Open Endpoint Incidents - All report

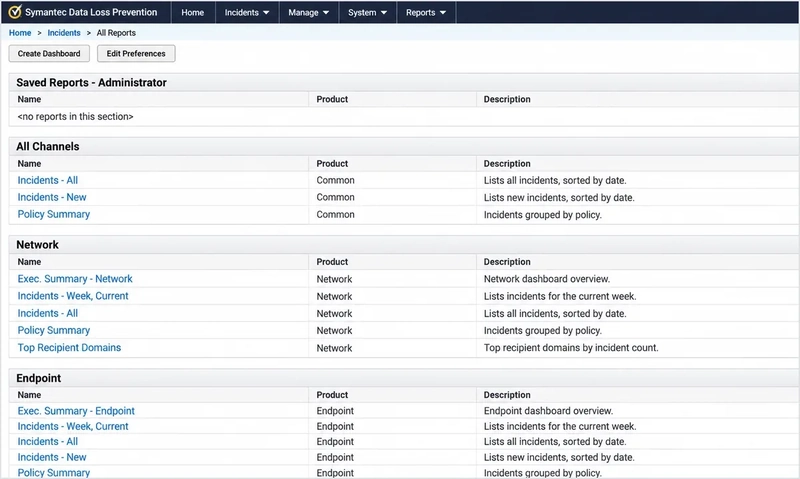point(47,441)
